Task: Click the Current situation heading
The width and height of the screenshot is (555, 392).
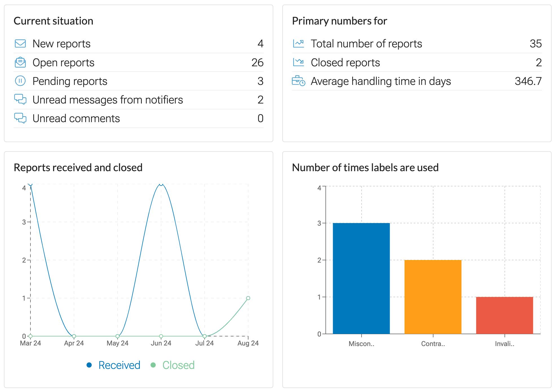Action: [x=53, y=21]
